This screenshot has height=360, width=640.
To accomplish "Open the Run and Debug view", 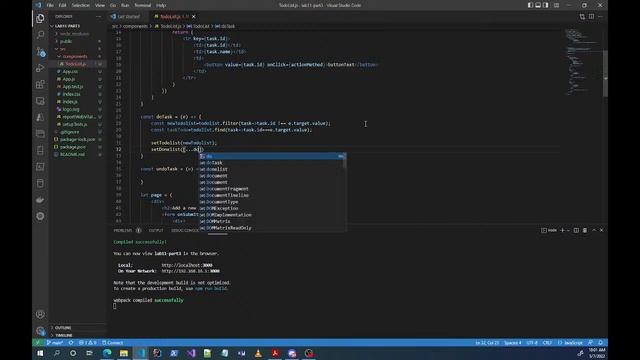I will (x=40, y=68).
